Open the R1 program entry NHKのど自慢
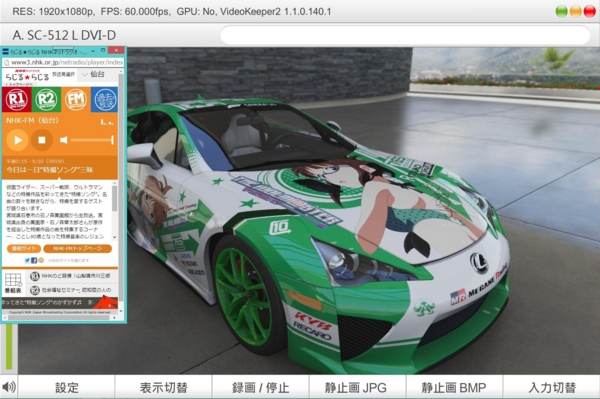Screen dimensions: 600x399 point(71,276)
